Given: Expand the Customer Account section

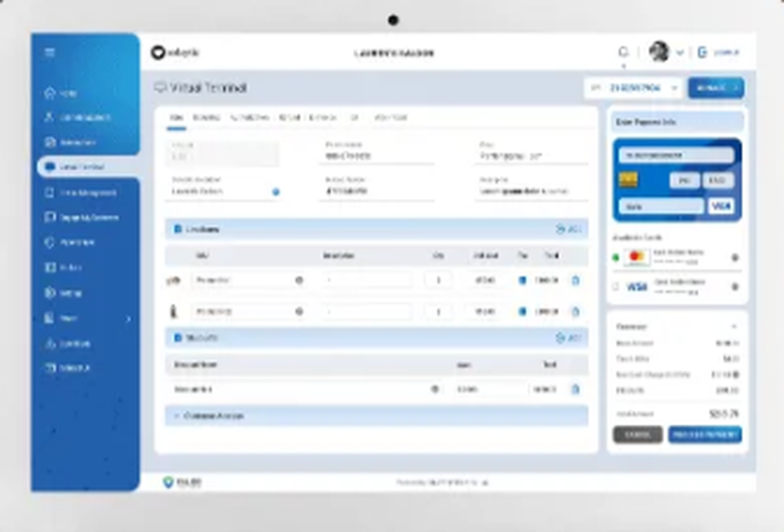Looking at the screenshot, I should coord(209,416).
